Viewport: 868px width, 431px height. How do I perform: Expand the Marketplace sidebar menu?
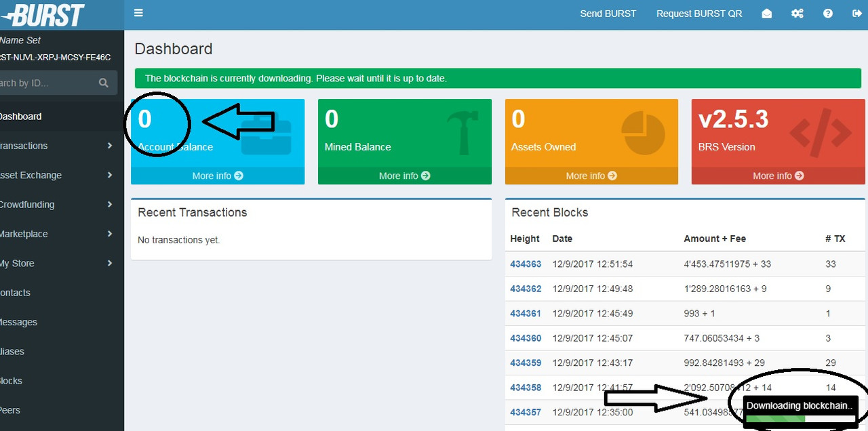(62, 234)
